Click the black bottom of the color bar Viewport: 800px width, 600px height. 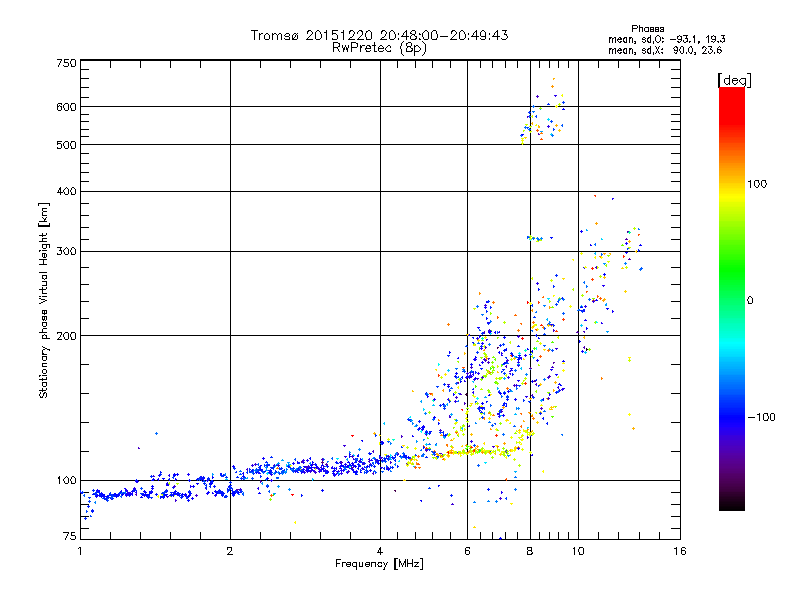732,503
